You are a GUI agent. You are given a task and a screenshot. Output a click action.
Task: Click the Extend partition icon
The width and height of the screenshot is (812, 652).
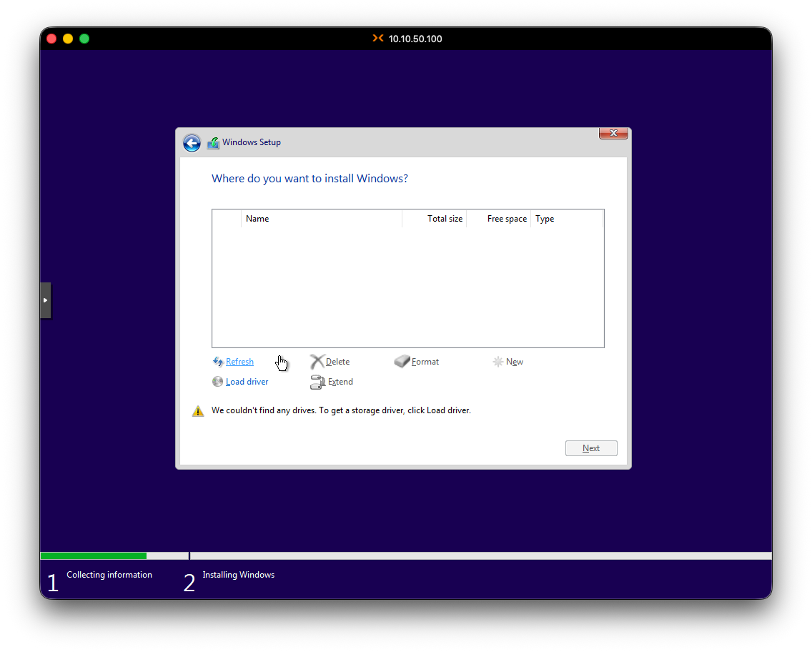(x=317, y=382)
